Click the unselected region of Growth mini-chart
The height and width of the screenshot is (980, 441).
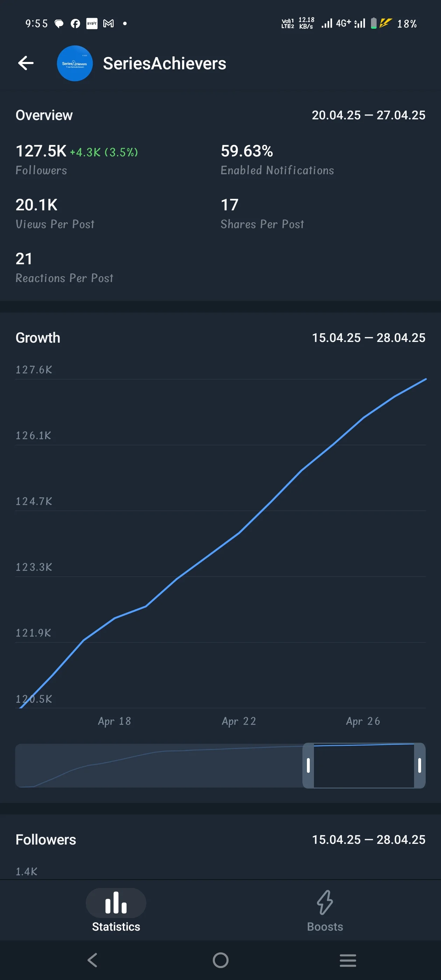point(159,765)
